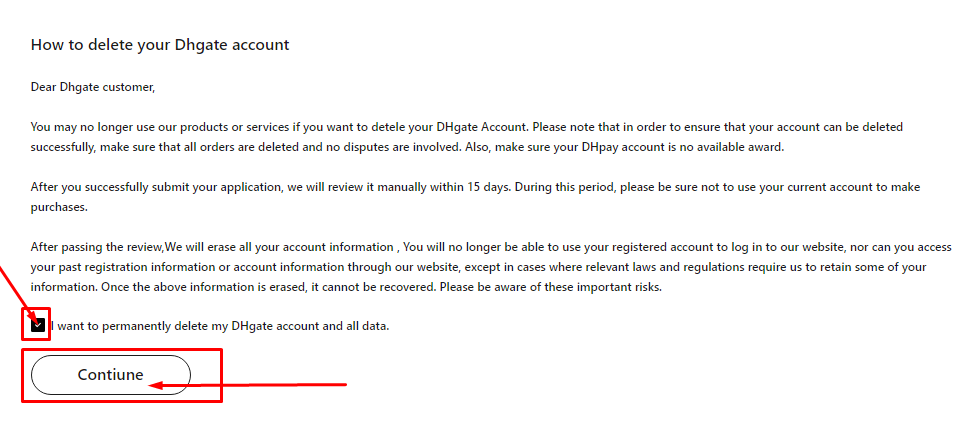Click the word 'purchases' ending the second paragraph

59,208
